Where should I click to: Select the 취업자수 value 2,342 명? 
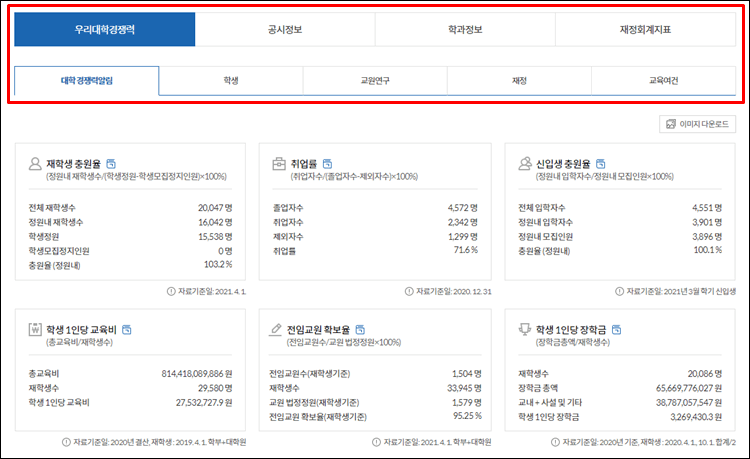463,222
